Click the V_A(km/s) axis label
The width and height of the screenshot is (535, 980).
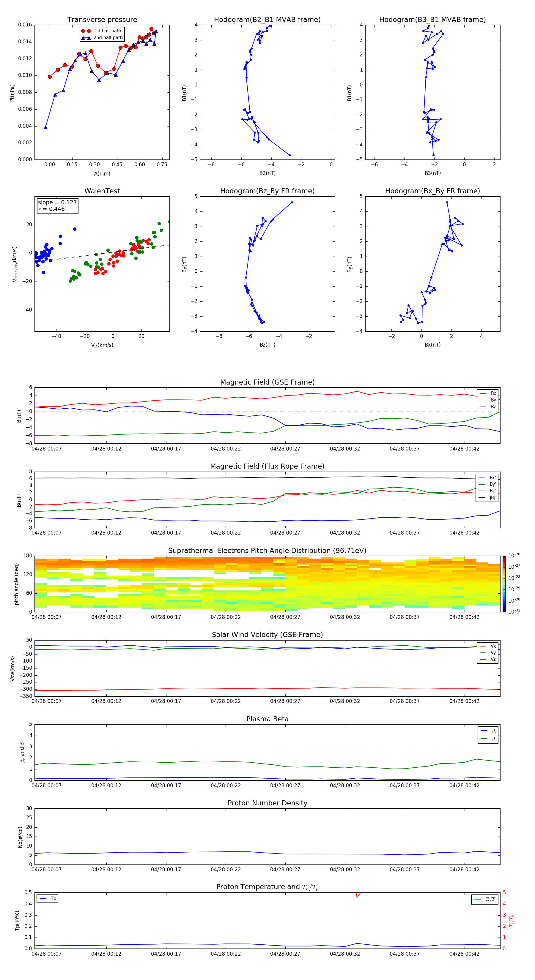[102, 345]
